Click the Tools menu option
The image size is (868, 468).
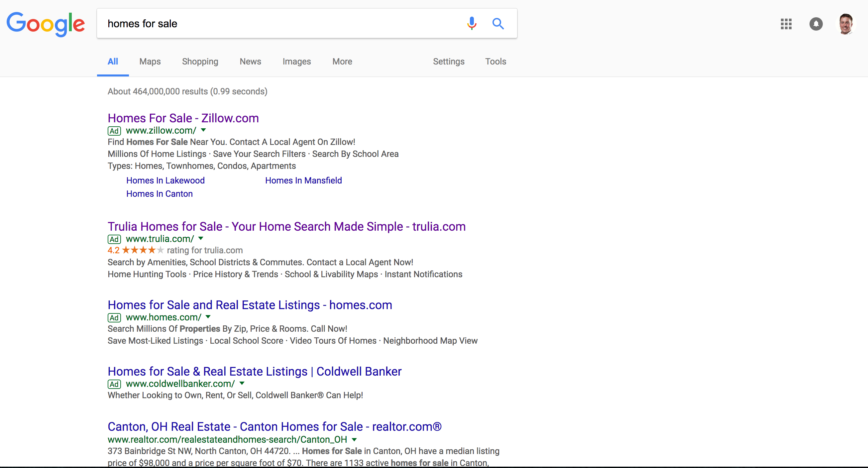click(495, 62)
